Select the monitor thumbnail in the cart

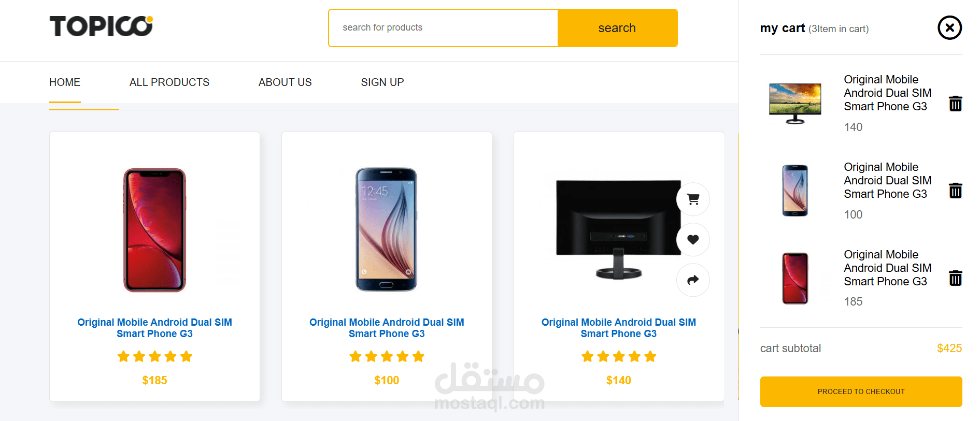795,103
